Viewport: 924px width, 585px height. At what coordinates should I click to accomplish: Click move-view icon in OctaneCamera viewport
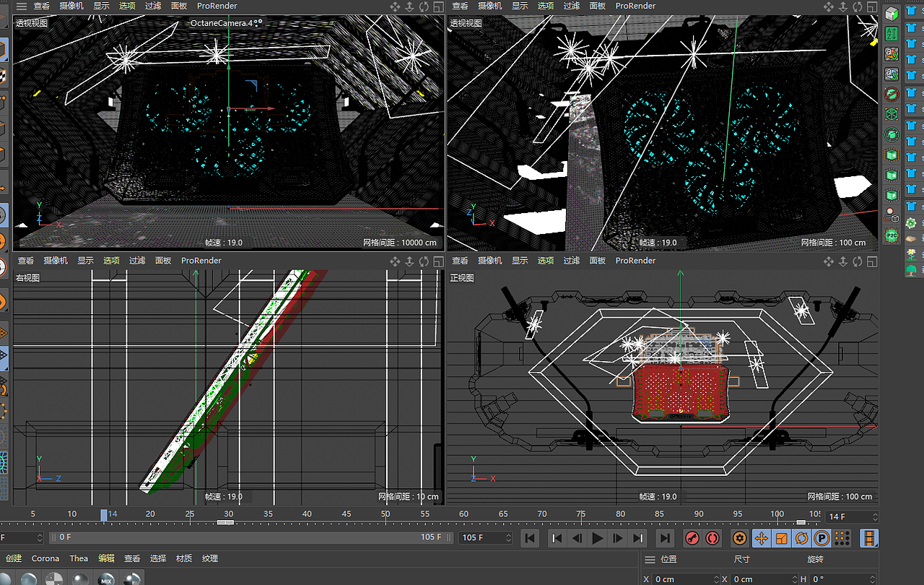point(395,6)
